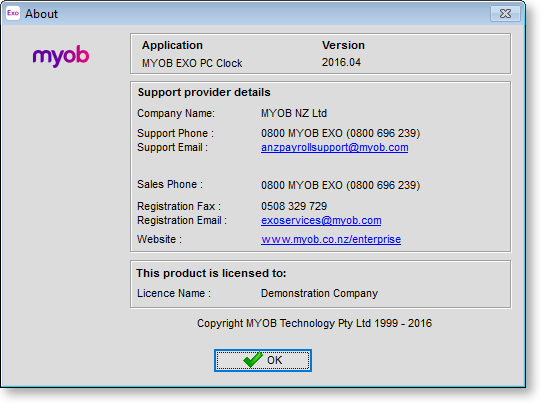Click the Demonstration Company licence name

319,293
